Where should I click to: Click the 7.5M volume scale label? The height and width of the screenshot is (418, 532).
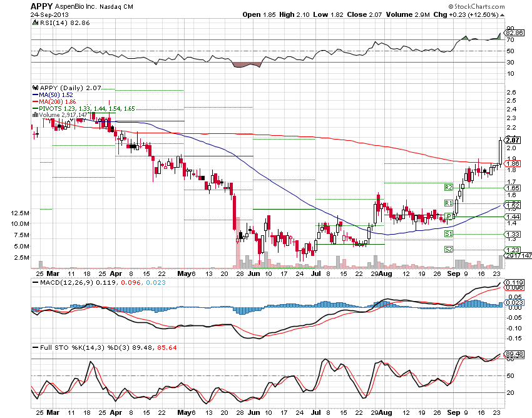[22, 235]
